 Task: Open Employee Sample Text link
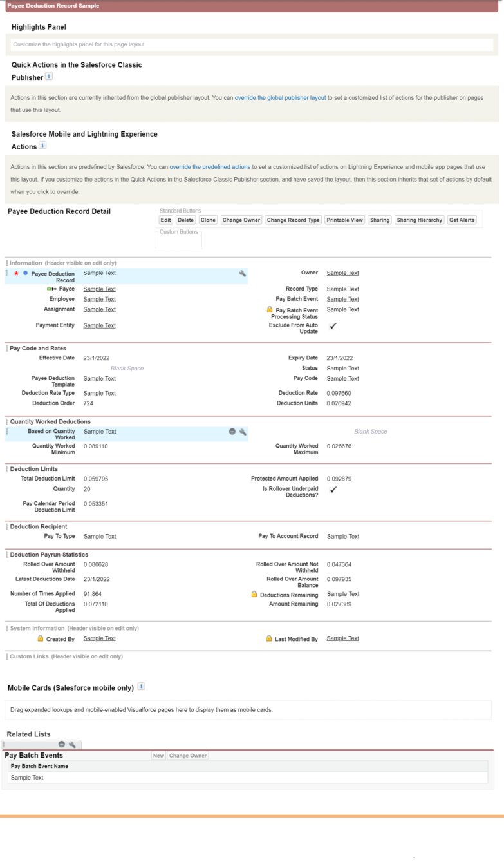tap(100, 300)
